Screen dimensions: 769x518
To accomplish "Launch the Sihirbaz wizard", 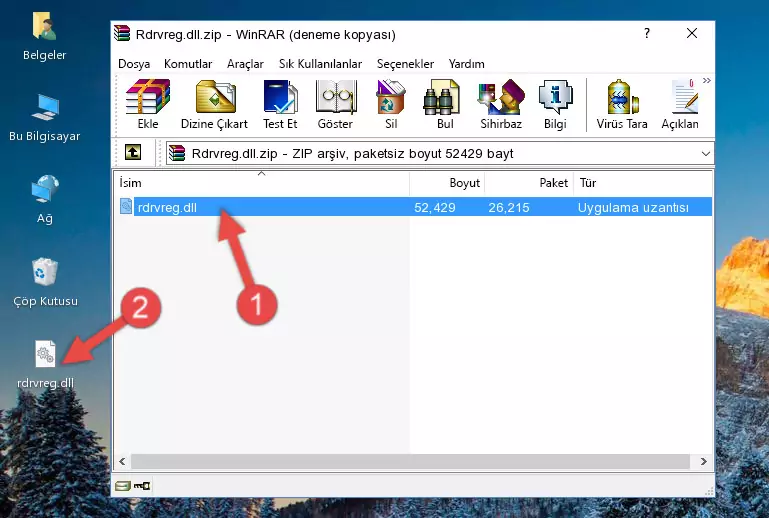I will coord(501,104).
